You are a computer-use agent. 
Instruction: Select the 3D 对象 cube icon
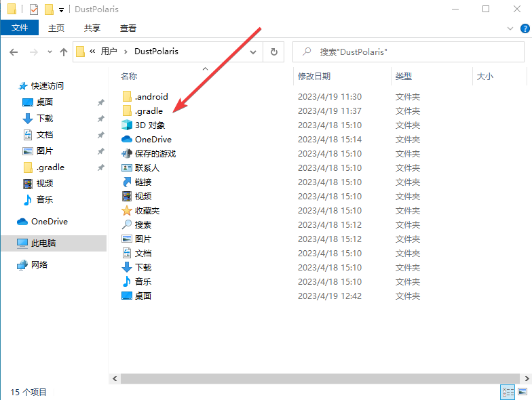click(127, 125)
